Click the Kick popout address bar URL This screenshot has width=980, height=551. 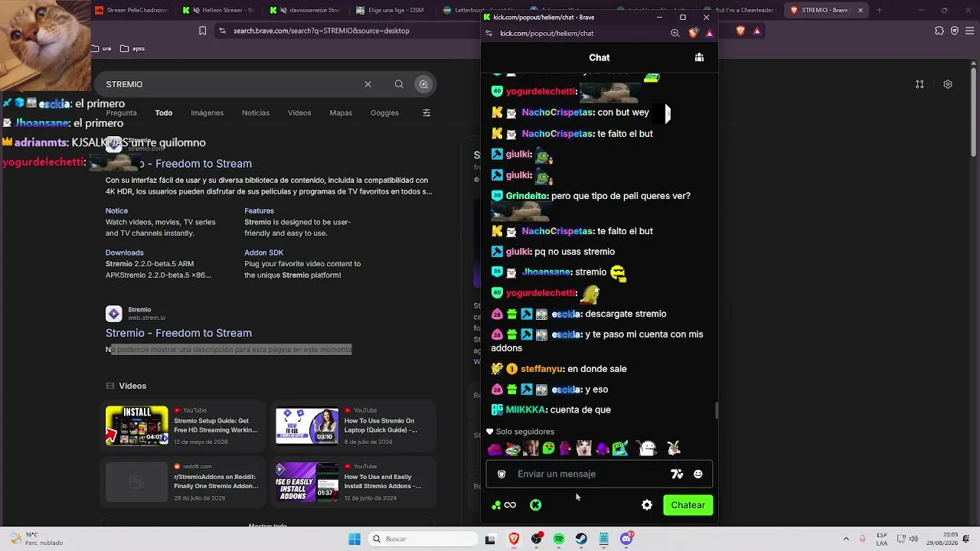click(x=547, y=34)
